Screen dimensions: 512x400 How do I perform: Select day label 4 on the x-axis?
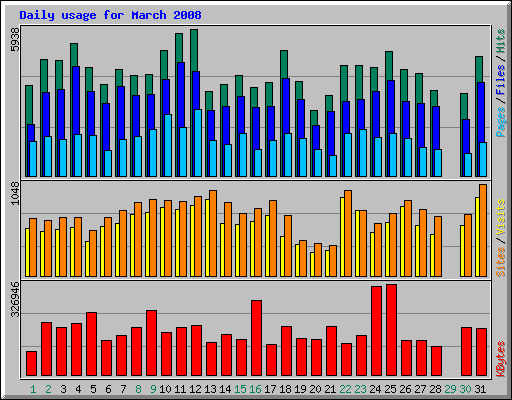(x=78, y=389)
